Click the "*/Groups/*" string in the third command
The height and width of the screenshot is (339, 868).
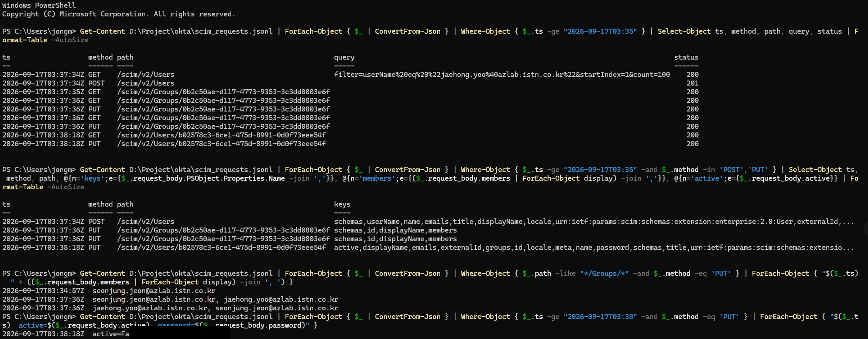tap(604, 273)
